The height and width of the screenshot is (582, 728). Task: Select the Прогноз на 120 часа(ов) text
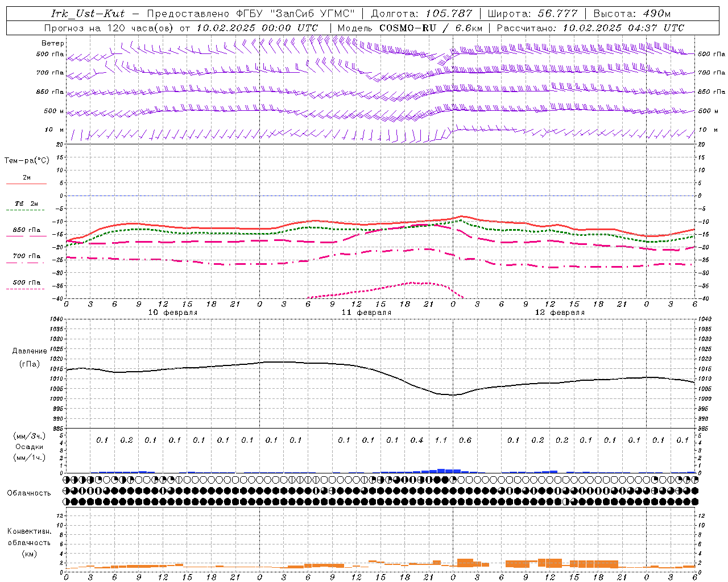(110, 28)
